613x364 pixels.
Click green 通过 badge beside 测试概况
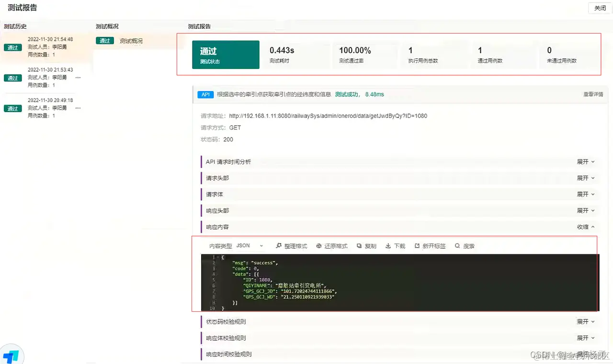[x=105, y=41]
